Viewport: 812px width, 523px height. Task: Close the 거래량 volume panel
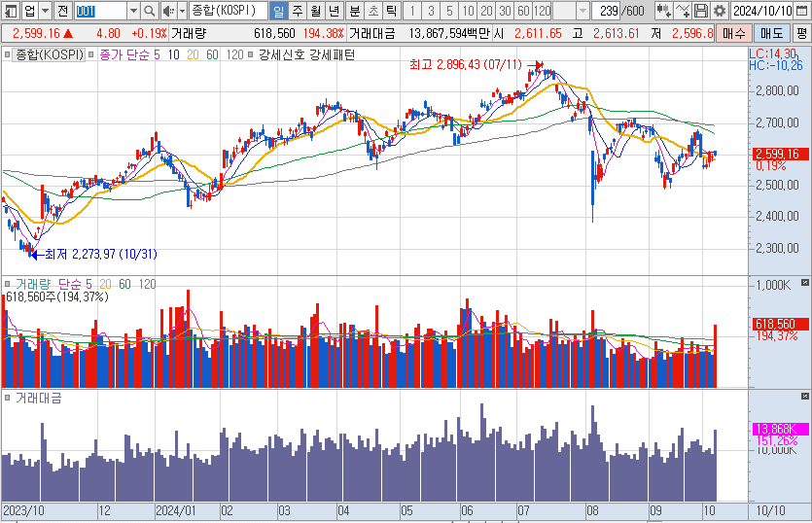point(805,282)
